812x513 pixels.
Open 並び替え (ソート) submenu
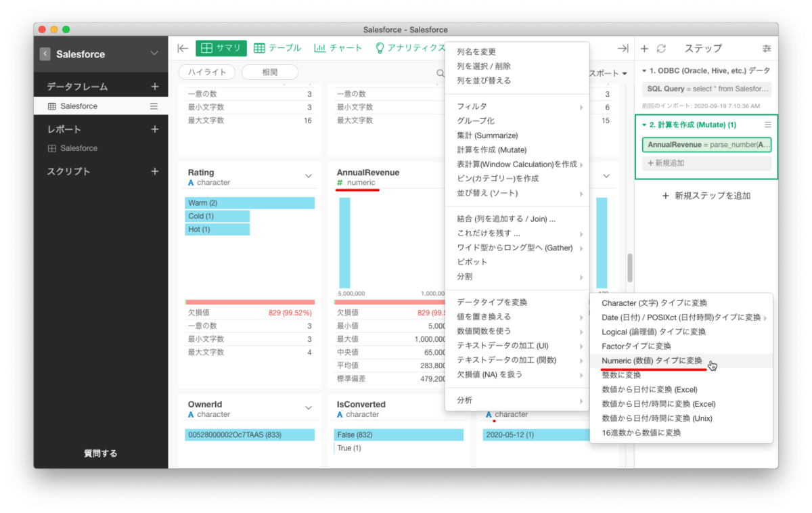[517, 194]
